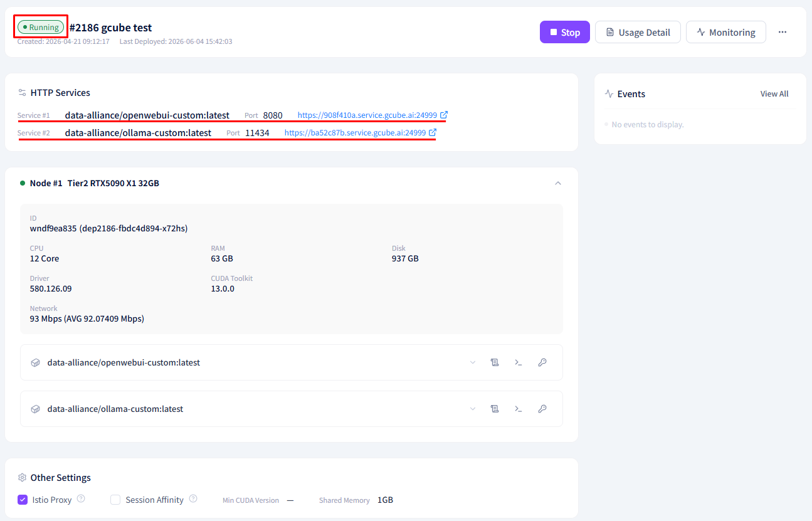Click the Other Settings gear icon

[x=23, y=478]
